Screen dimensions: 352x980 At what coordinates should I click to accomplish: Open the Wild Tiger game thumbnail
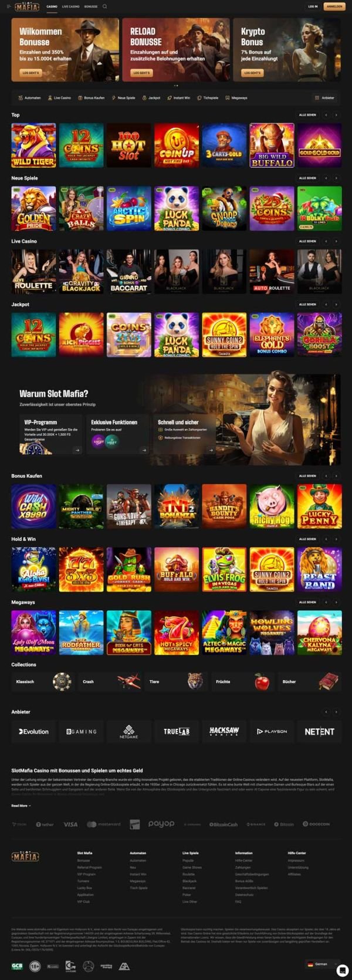click(x=33, y=145)
